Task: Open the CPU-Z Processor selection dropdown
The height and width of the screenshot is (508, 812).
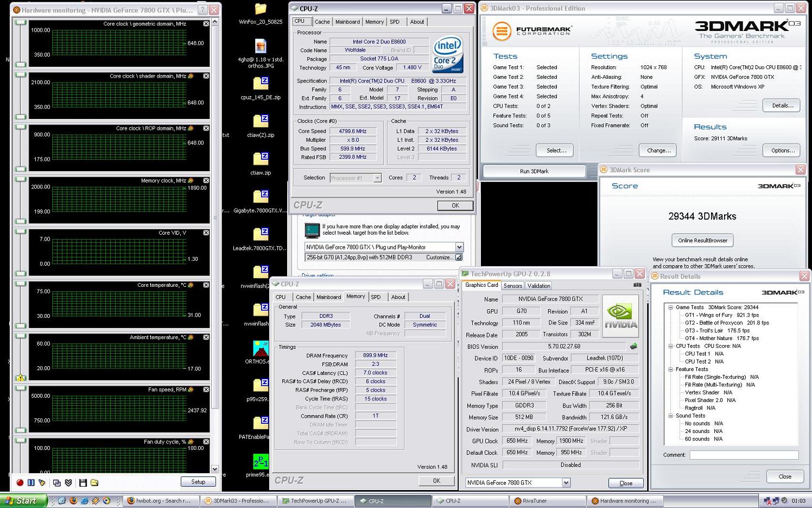Action: pyautogui.click(x=377, y=178)
